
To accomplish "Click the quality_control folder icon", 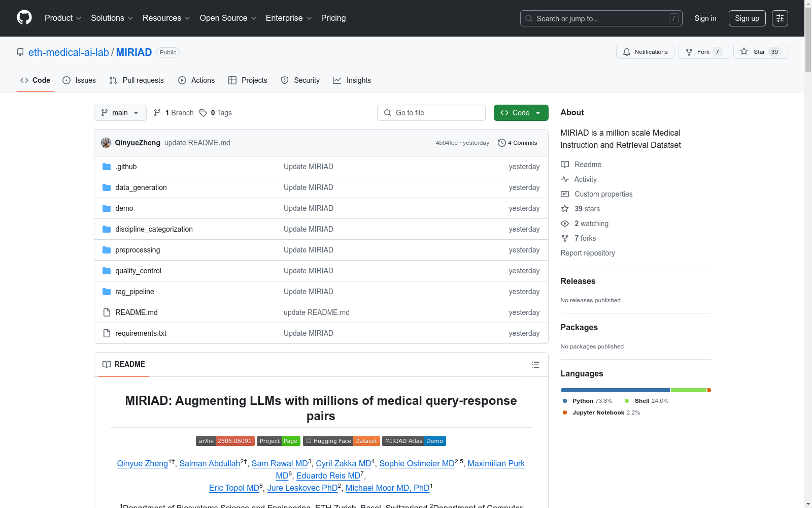I will [107, 271].
